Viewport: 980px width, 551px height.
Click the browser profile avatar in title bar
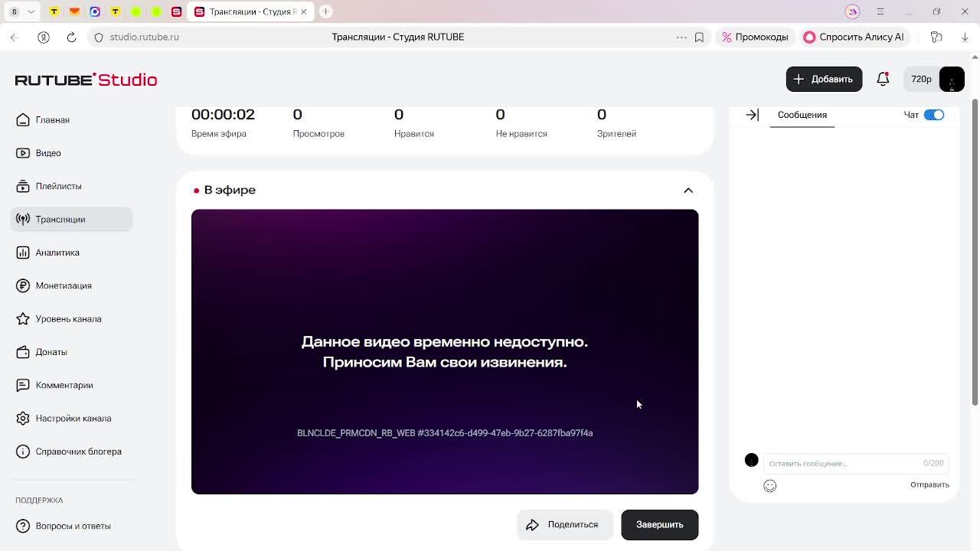click(x=852, y=11)
